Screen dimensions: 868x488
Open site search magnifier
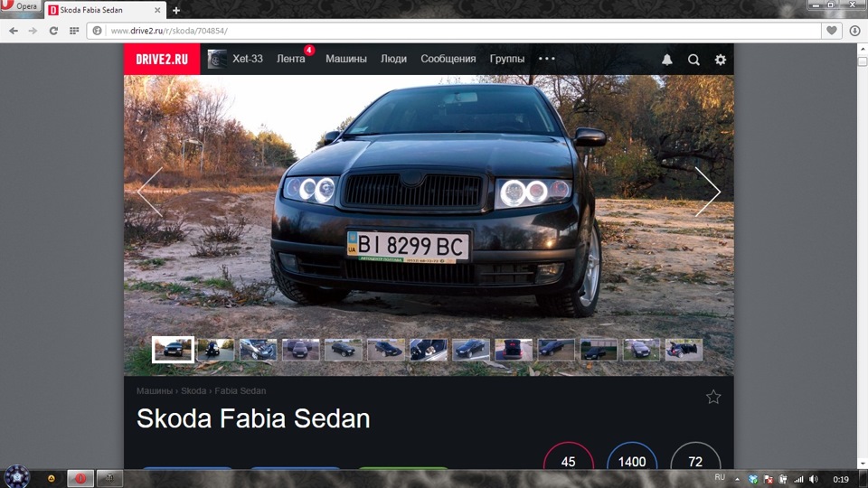[x=693, y=60]
